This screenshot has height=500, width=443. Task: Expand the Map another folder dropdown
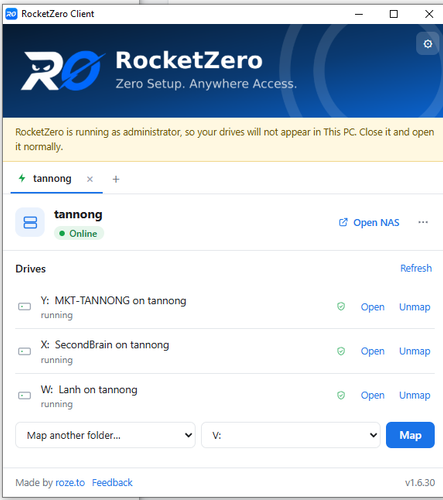pyautogui.click(x=105, y=435)
